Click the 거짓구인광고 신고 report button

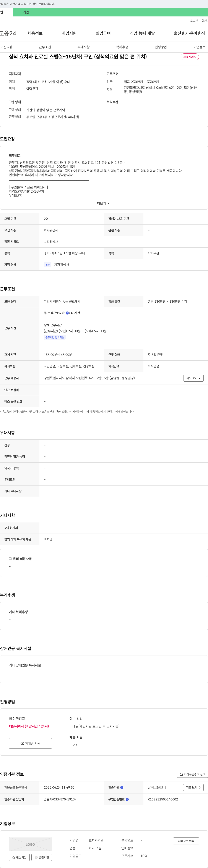click(x=192, y=774)
